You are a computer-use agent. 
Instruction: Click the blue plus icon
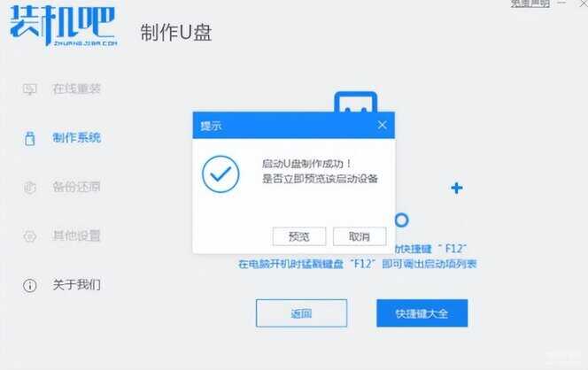click(456, 188)
